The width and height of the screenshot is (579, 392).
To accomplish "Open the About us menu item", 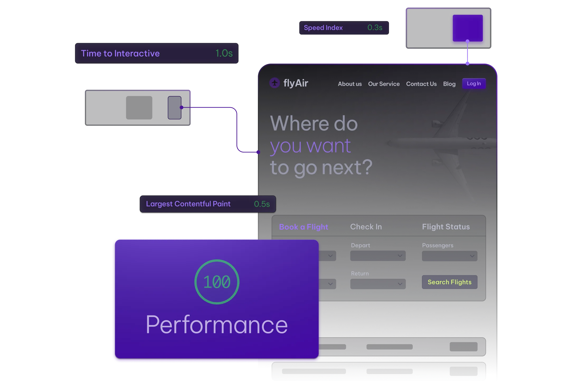I will click(x=349, y=84).
